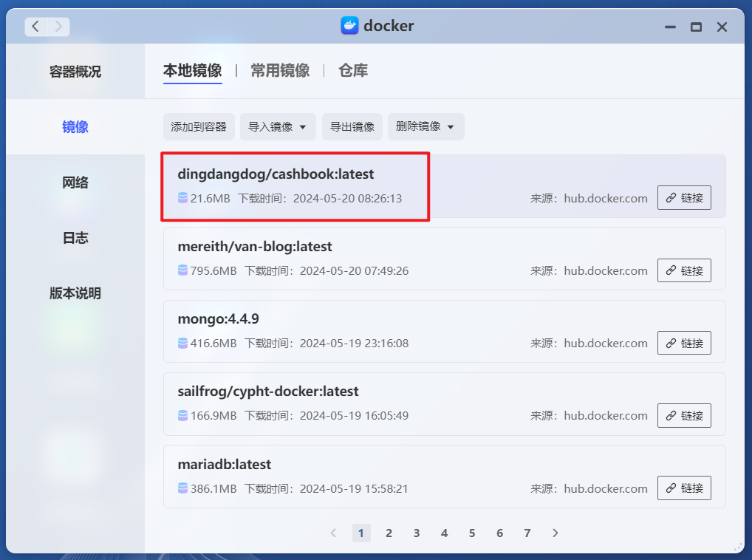Open the 链接 link for mongo:4.4.9 image
The width and height of the screenshot is (752, 560).
click(684, 343)
